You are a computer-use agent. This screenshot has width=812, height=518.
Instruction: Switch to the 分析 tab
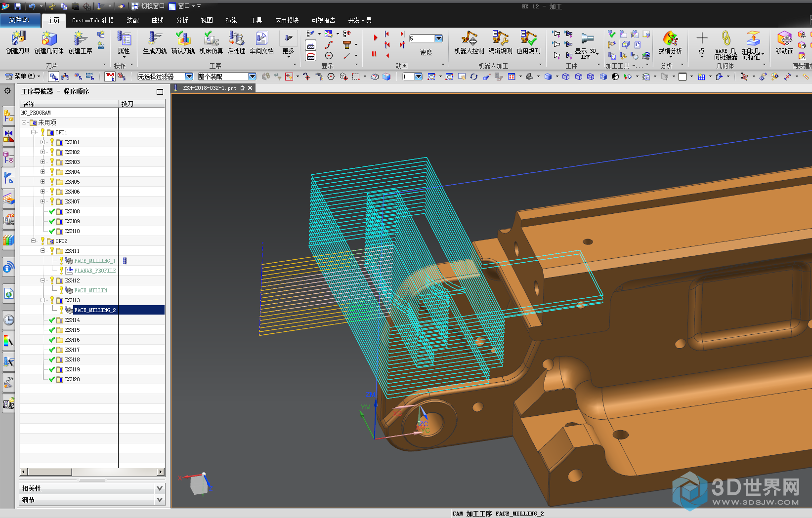[182, 20]
